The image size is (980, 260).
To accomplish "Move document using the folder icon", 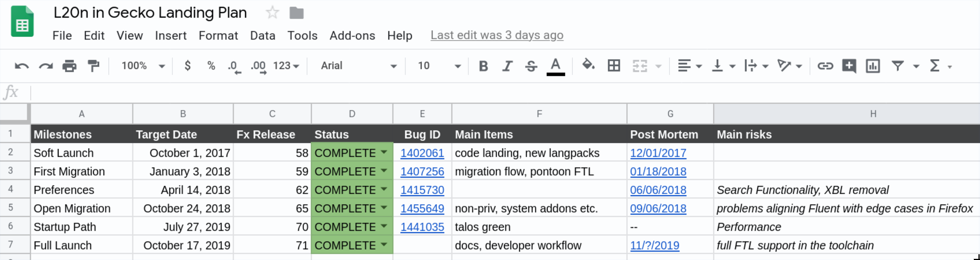I will coord(296,13).
